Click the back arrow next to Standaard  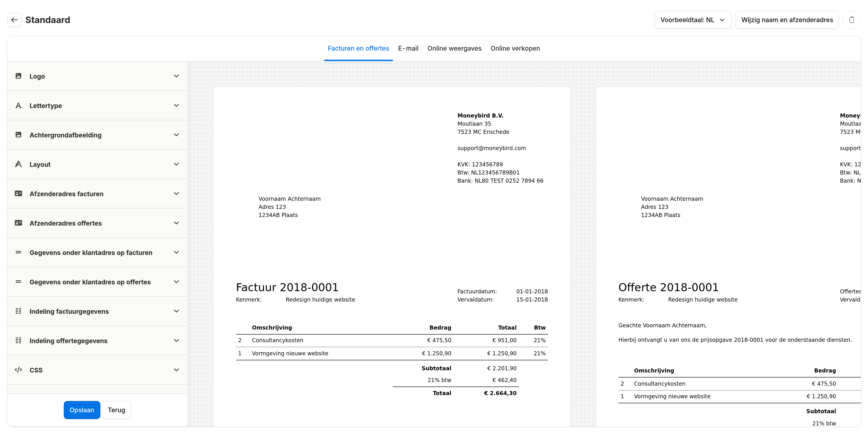(x=14, y=20)
